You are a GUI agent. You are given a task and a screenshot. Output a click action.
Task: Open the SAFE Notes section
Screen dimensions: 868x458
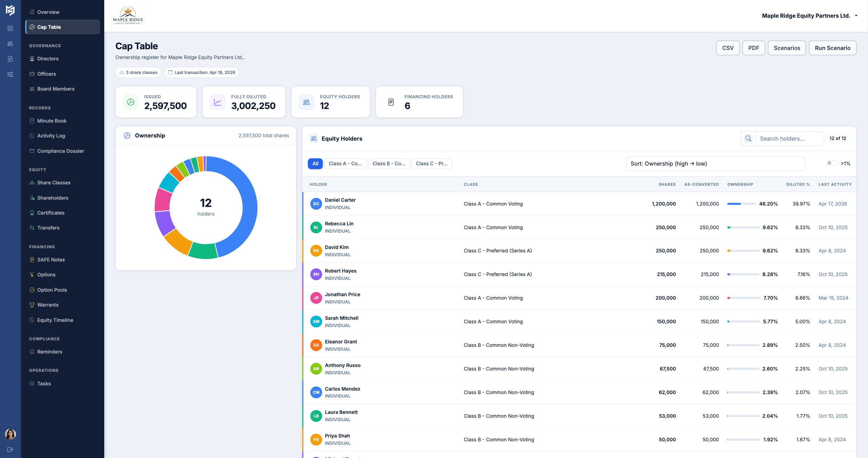click(51, 259)
